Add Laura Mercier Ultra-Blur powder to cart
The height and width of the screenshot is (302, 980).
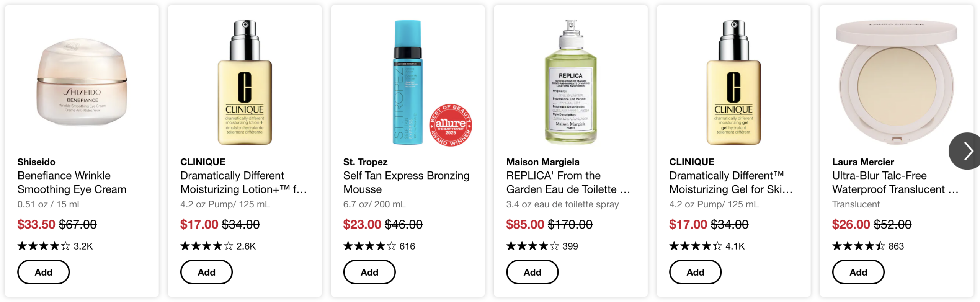858,272
